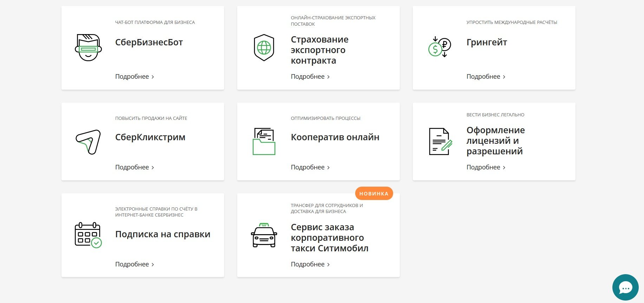Click the taxi car icon
644x303 pixels.
pyautogui.click(x=264, y=235)
